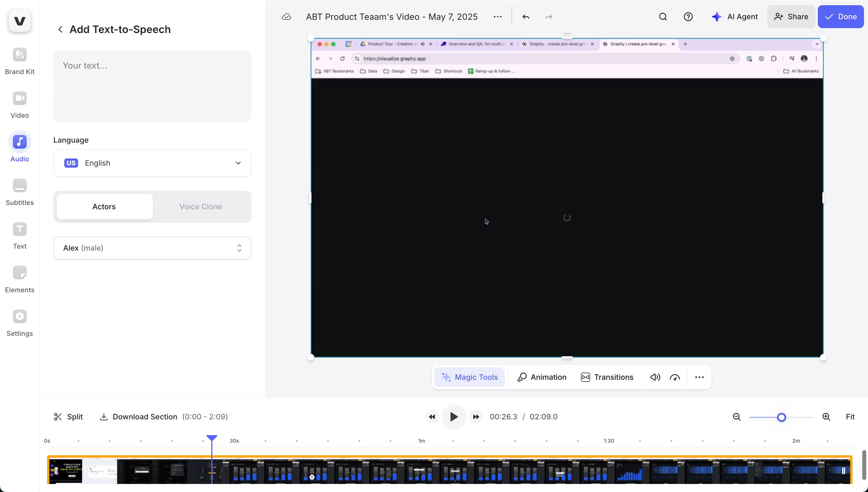Open the clip volume control
Viewport: 868px width, 492px height.
655,377
